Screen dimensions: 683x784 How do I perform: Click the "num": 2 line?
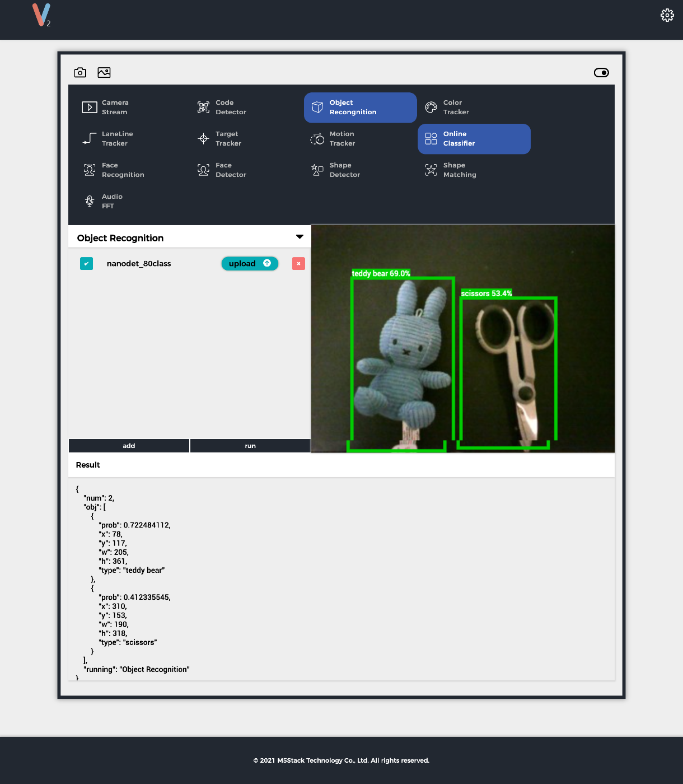point(99,498)
